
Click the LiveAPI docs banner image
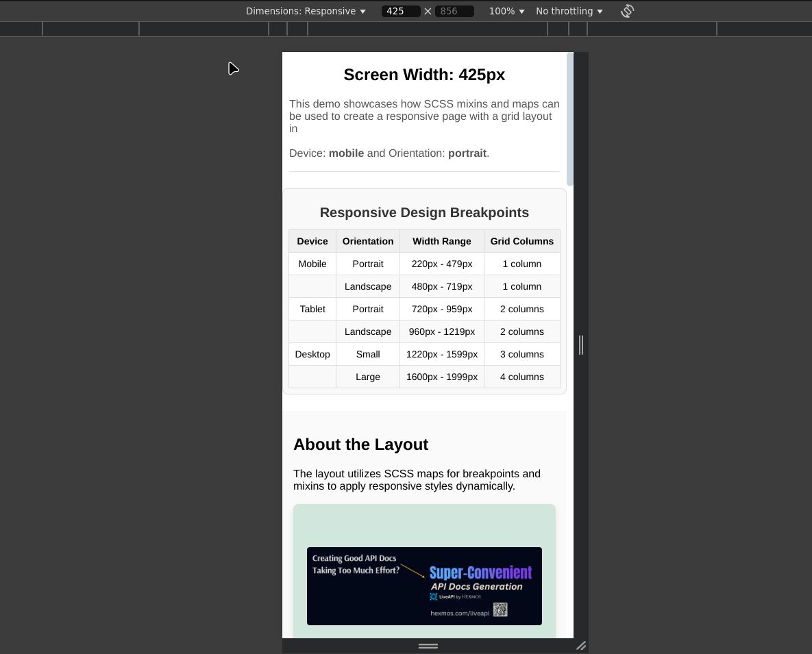click(x=425, y=586)
